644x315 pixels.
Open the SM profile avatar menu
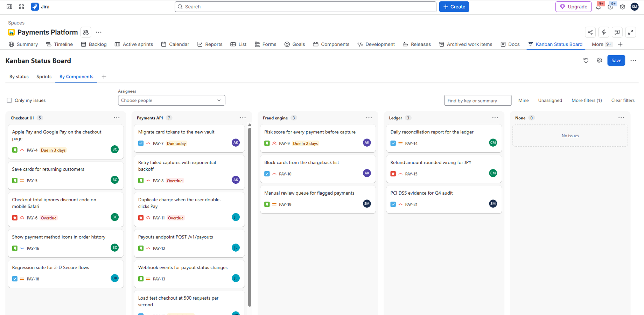pyautogui.click(x=635, y=7)
